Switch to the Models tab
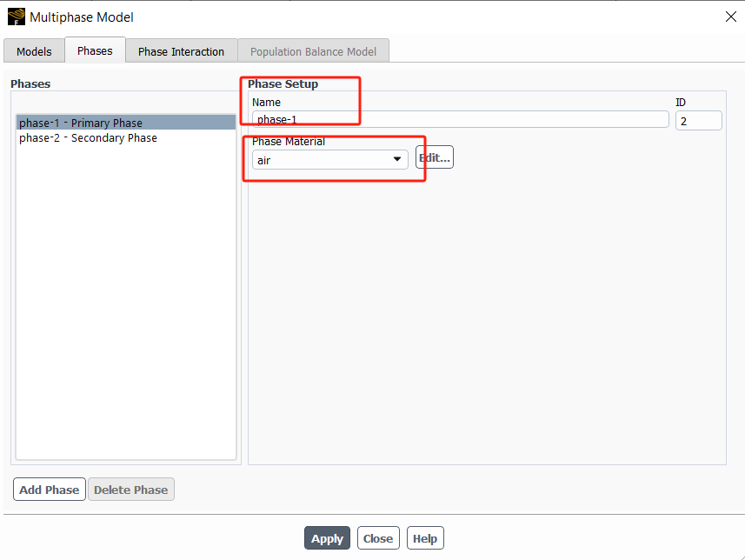The image size is (745, 560). click(34, 50)
